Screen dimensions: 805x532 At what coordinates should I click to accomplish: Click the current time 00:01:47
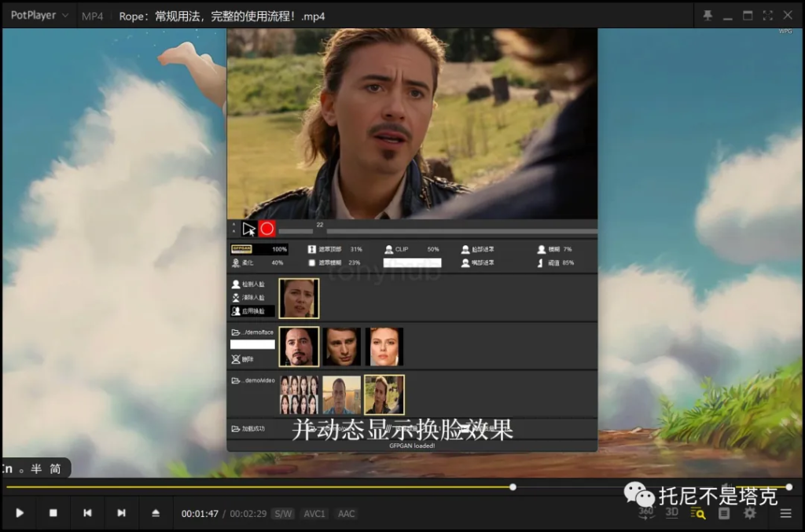(x=200, y=513)
